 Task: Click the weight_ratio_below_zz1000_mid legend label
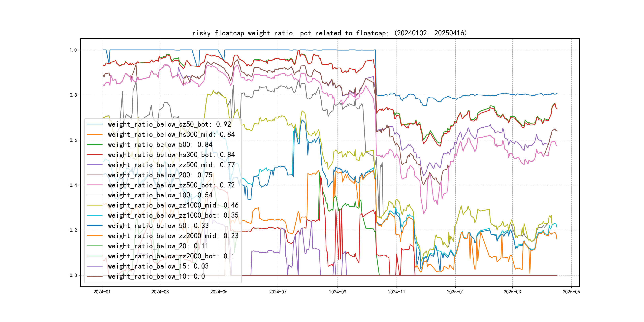pos(173,205)
